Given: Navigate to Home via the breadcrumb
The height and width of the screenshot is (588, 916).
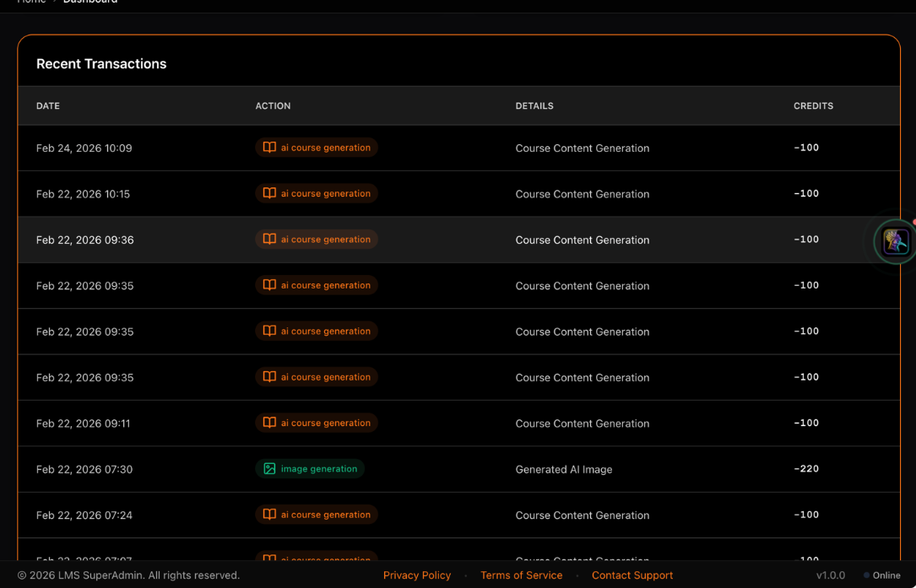Looking at the screenshot, I should 31,2.
